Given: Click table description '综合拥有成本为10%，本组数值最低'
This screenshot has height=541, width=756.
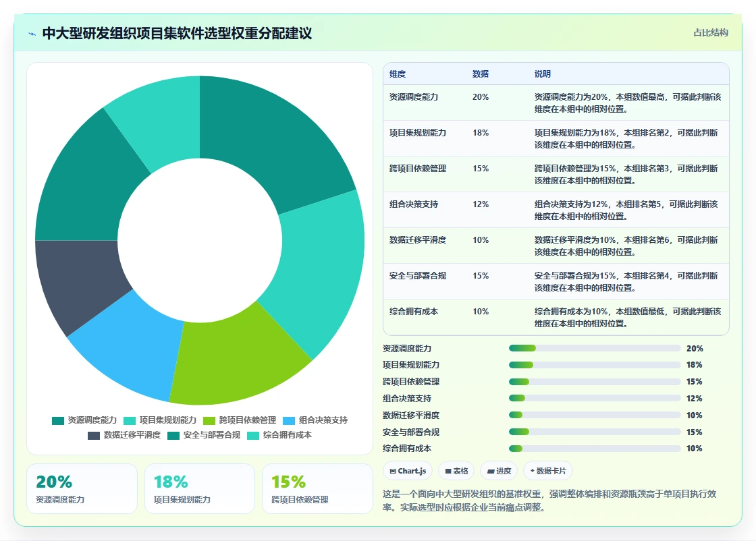Looking at the screenshot, I should tap(628, 318).
